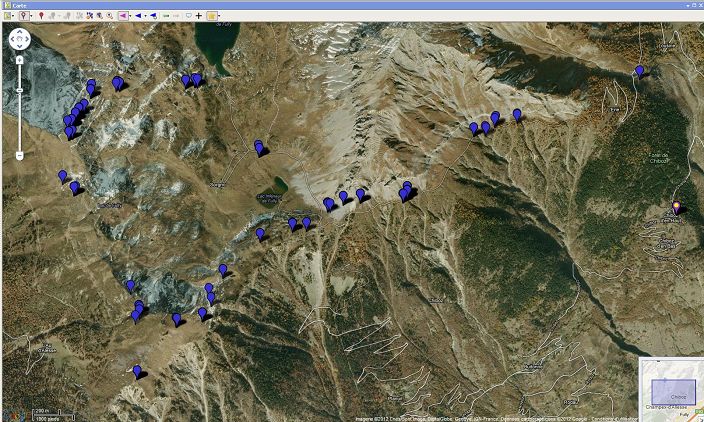The image size is (704, 422).
Task: Open dropdown arrow beside first toolbar icon
Action: (x=15, y=16)
